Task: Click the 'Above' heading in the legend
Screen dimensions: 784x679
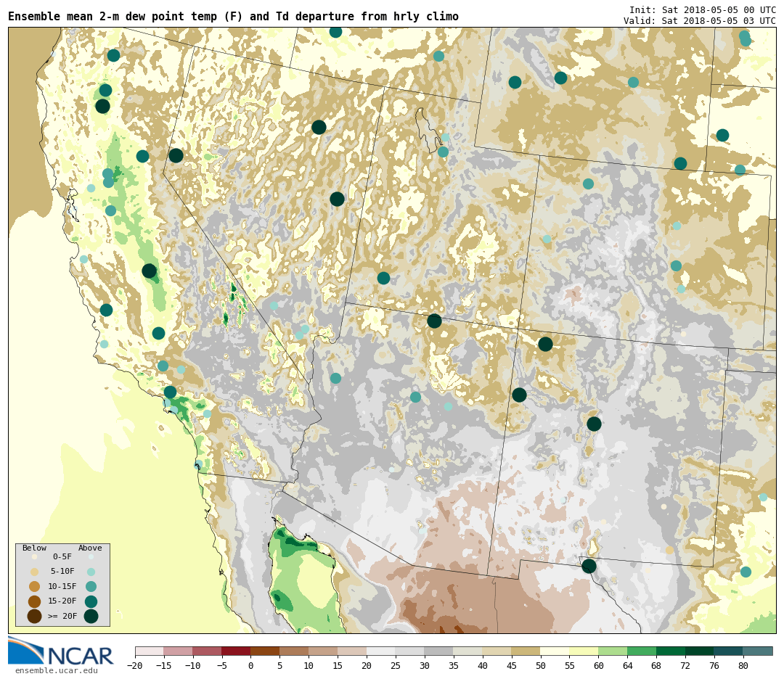Action: click(x=90, y=548)
